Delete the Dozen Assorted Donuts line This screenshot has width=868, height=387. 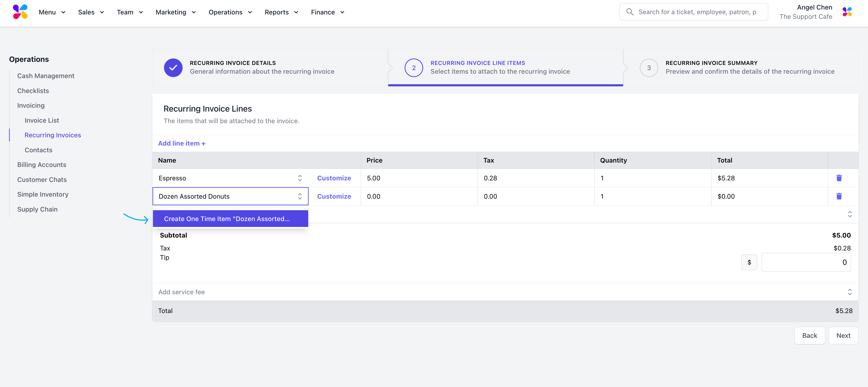click(839, 196)
